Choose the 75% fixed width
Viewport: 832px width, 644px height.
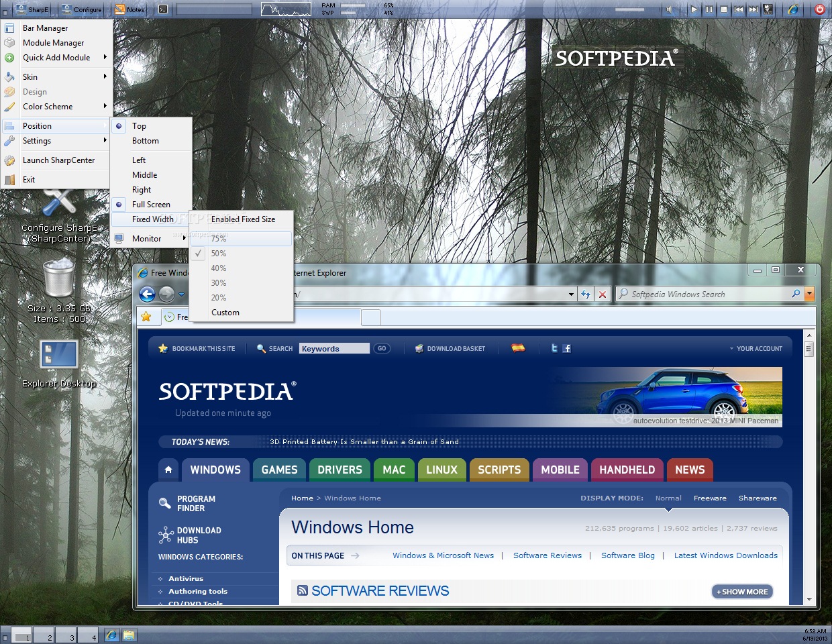pos(242,239)
